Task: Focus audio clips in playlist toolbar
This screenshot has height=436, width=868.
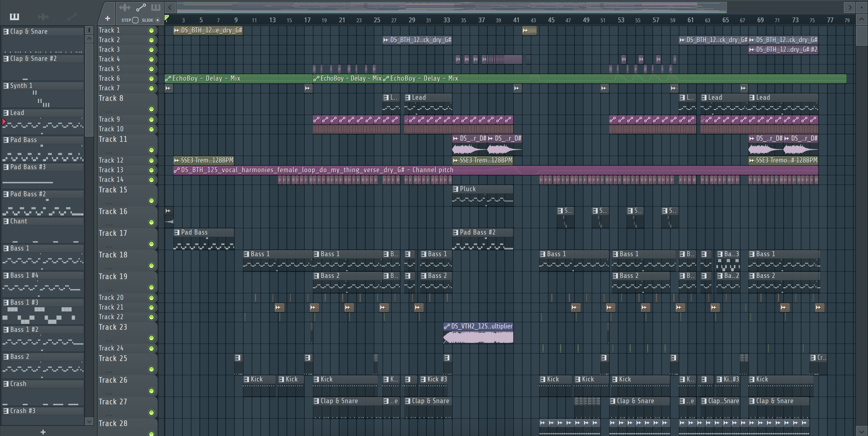Action: (125, 7)
